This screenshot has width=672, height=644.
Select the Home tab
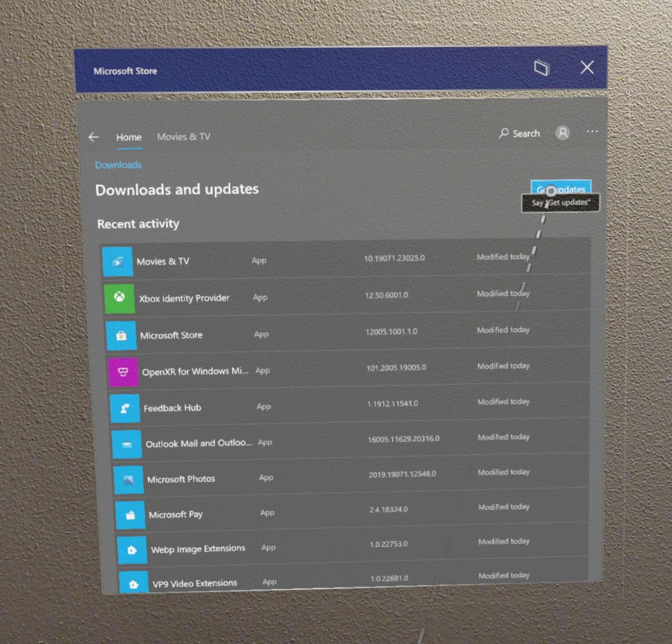[x=129, y=137]
